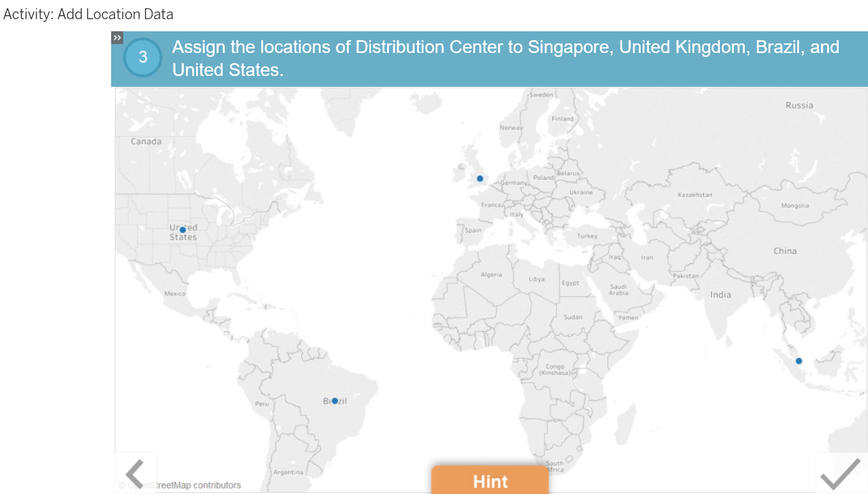Screen dimensions: 868x494
Task: Select the Brazil data point
Action: click(x=335, y=401)
